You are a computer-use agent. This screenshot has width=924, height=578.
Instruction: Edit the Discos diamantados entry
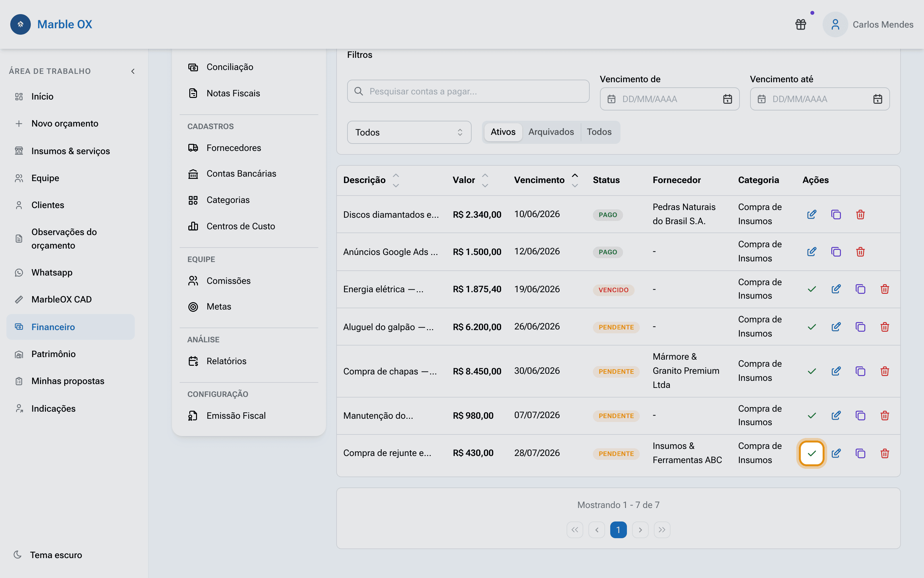click(x=812, y=215)
